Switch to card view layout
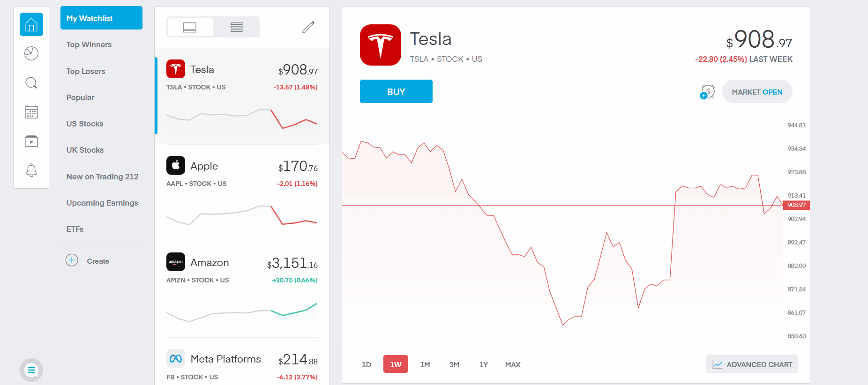 [190, 27]
